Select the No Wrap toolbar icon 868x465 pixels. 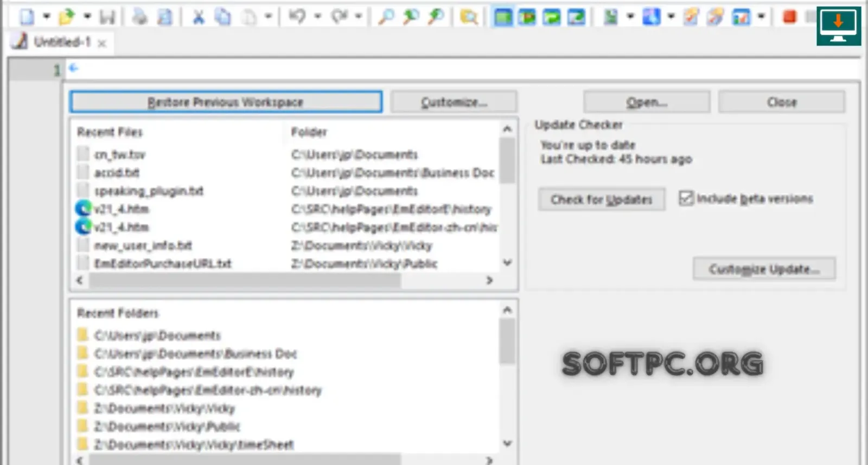503,17
